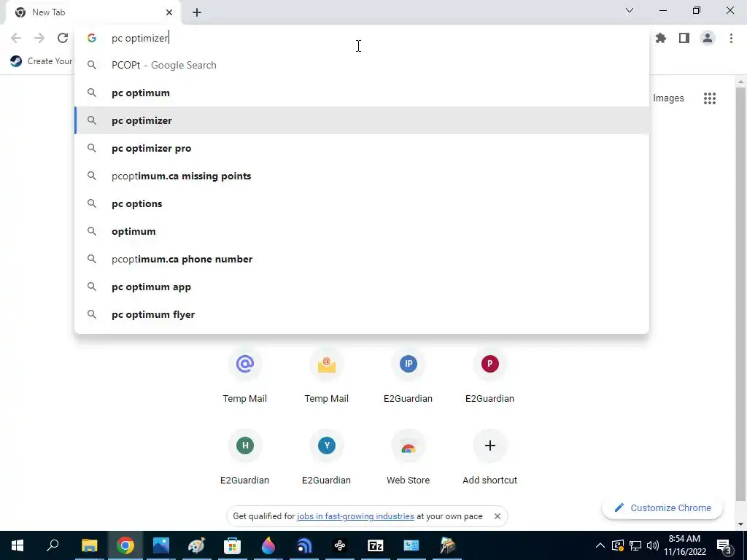Select the 'pc optimum app' suggestion
747x560 pixels.
click(x=362, y=287)
